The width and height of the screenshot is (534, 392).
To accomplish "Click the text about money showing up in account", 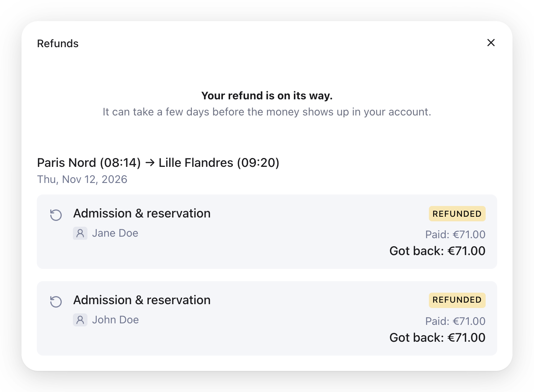I will point(267,112).
